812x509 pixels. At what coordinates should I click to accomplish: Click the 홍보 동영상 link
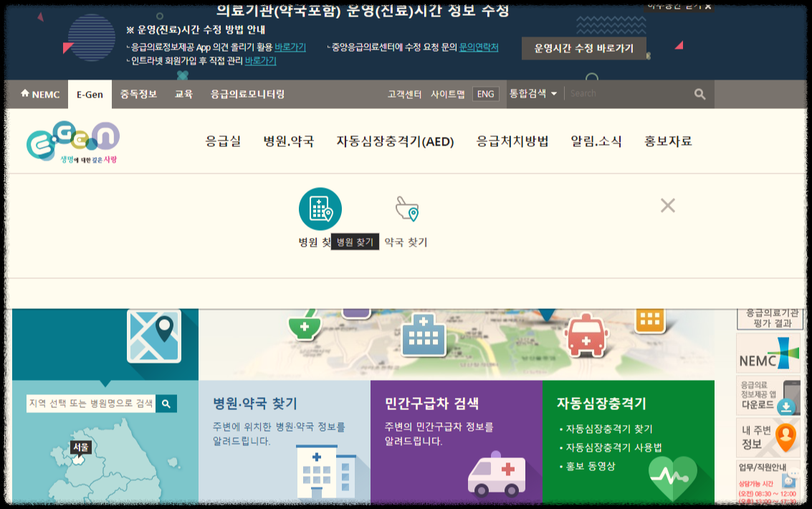pyautogui.click(x=591, y=466)
